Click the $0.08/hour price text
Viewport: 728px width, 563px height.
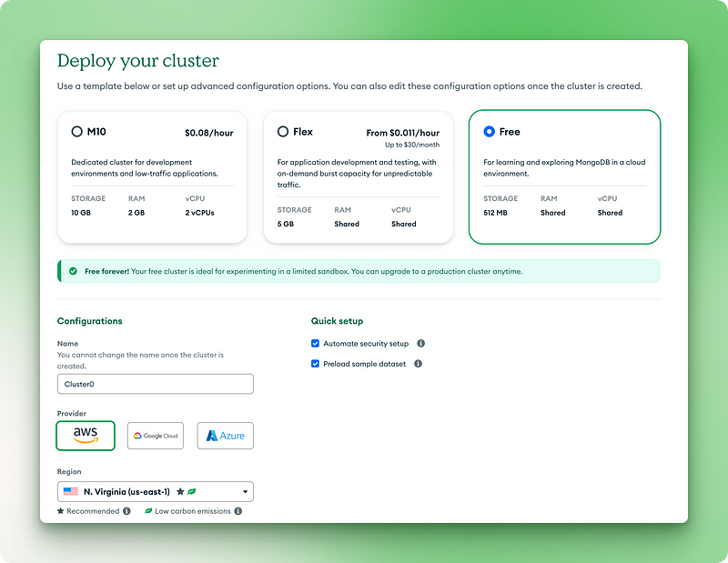click(209, 133)
